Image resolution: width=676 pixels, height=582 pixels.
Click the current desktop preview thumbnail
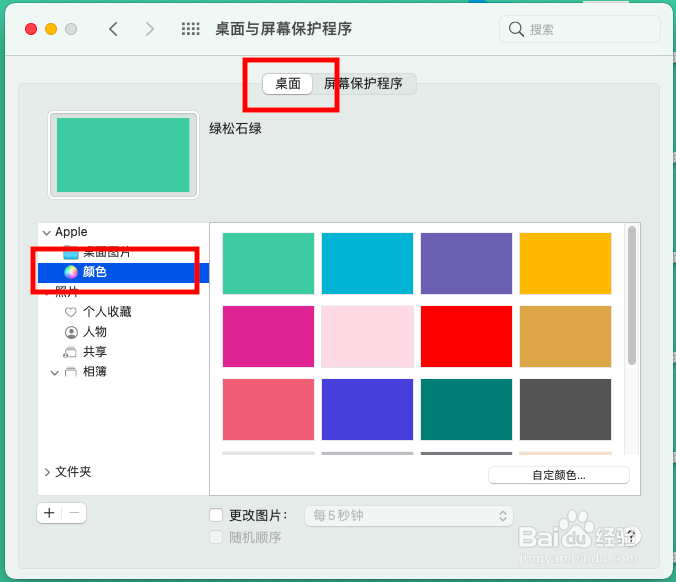click(123, 155)
